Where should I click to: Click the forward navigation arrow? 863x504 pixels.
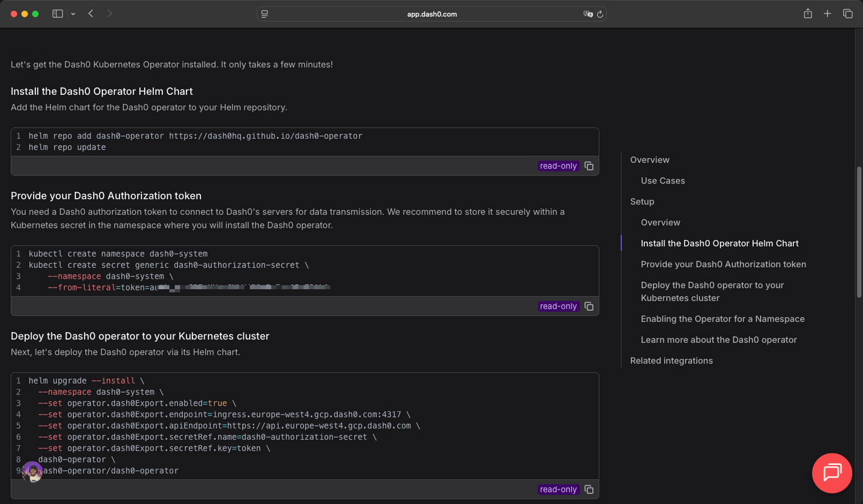110,13
